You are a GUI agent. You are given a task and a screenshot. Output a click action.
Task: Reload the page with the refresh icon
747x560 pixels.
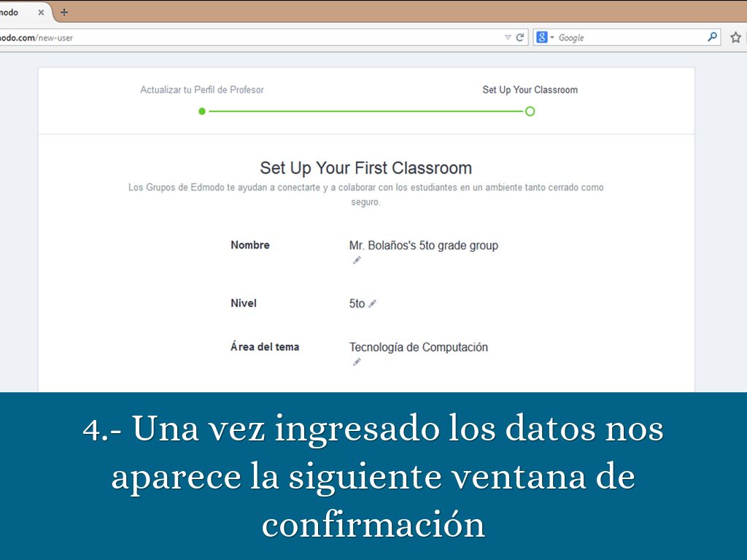pos(520,37)
